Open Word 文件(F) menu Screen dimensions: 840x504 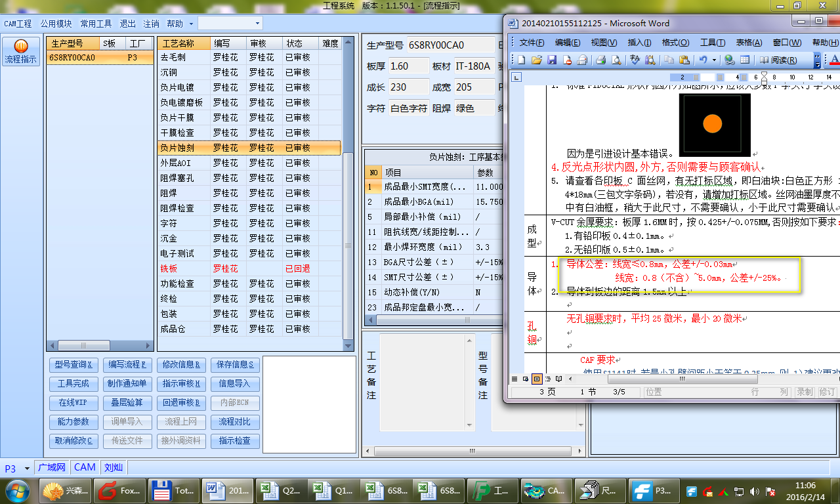[532, 43]
